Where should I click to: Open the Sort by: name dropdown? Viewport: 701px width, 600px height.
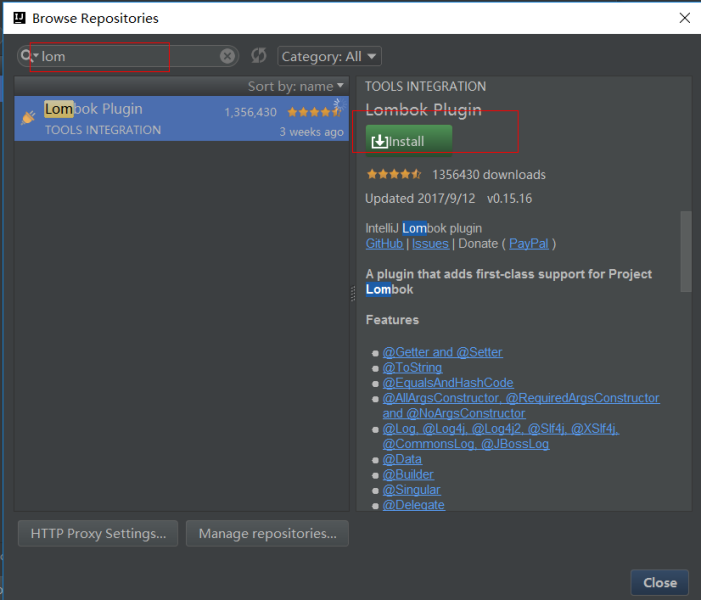296,86
